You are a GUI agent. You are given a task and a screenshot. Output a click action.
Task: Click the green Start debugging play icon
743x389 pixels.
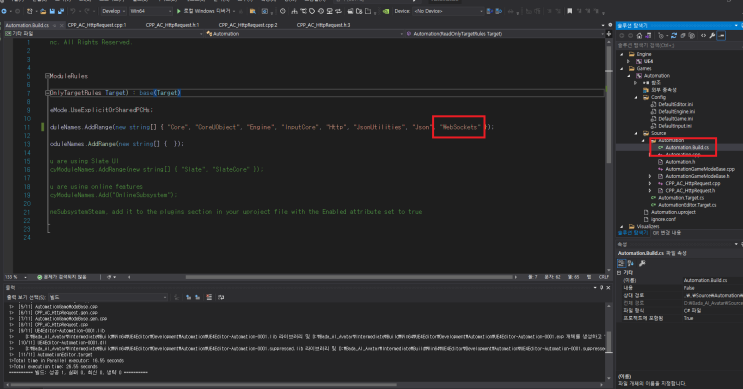pos(179,11)
